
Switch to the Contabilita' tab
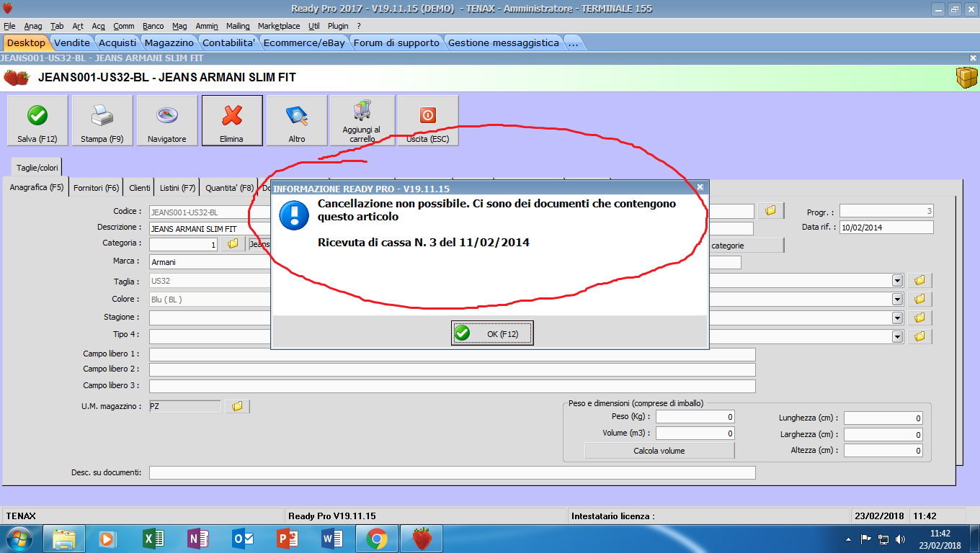coord(228,42)
